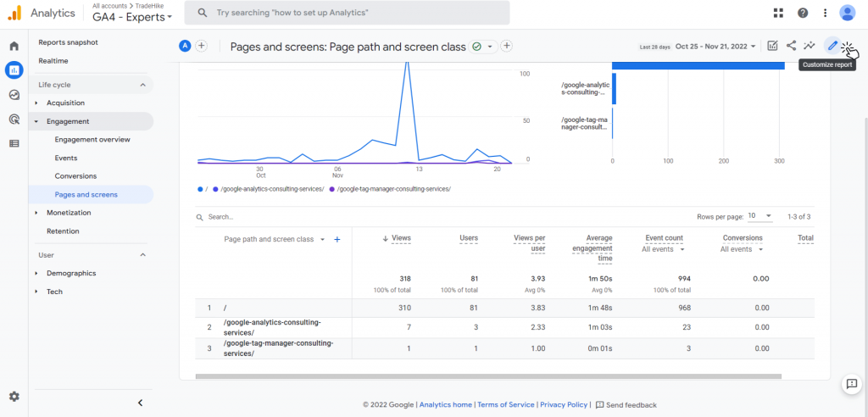
Task: Select Pages and screens report
Action: tap(86, 194)
